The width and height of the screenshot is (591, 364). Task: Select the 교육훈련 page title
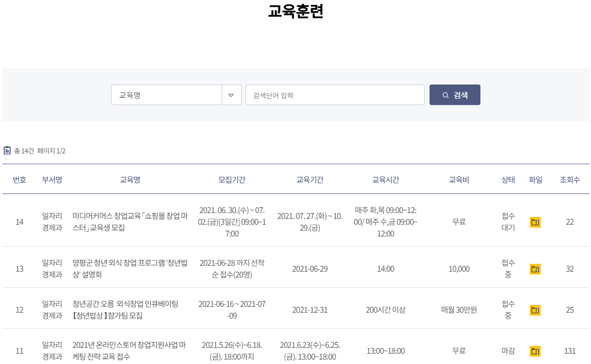pyautogui.click(x=295, y=10)
